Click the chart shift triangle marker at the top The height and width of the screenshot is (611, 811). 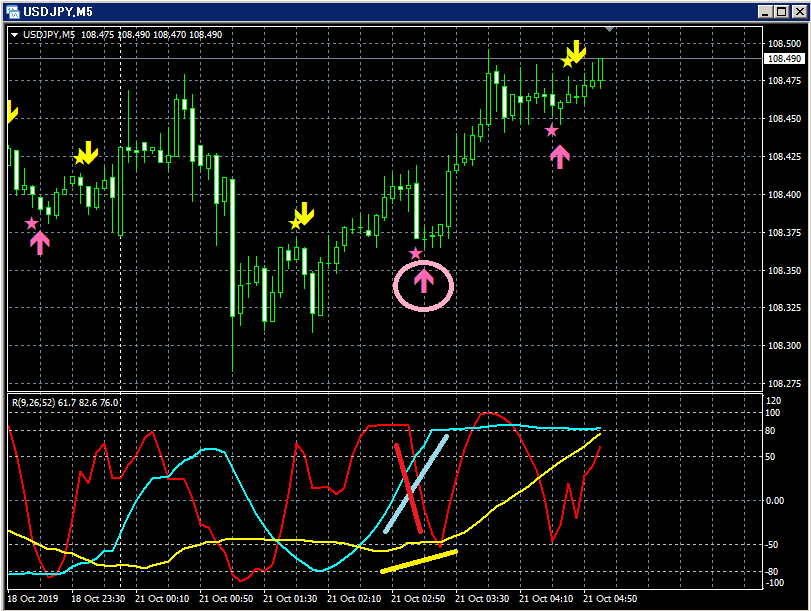[x=610, y=29]
